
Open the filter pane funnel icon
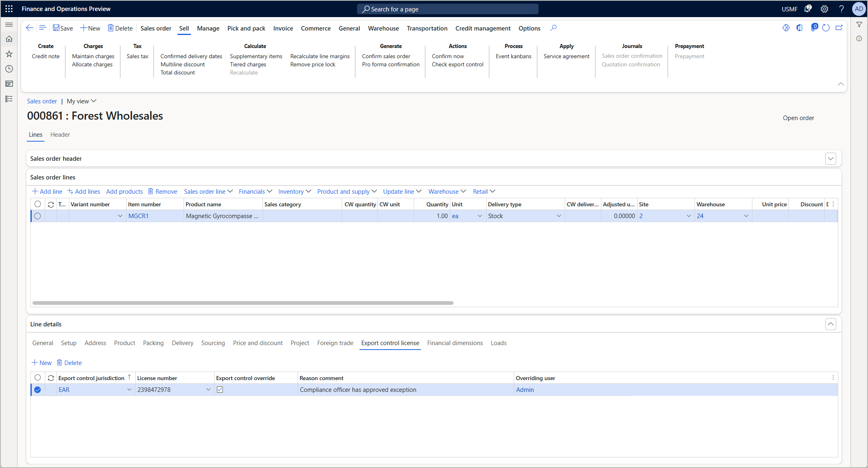pos(859,25)
